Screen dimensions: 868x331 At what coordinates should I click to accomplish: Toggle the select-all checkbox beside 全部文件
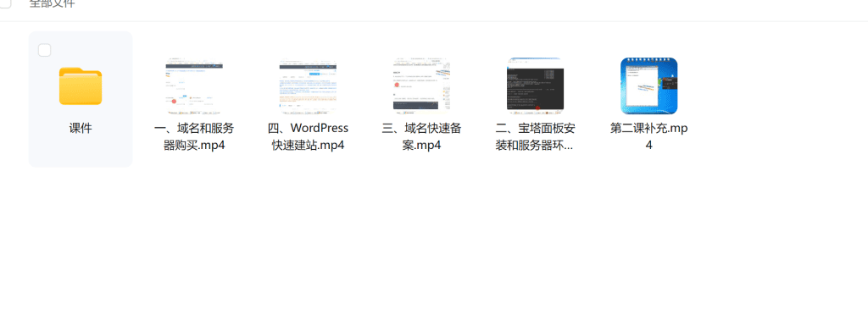click(x=5, y=3)
